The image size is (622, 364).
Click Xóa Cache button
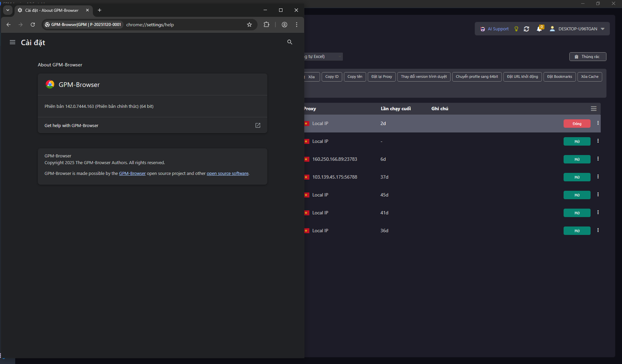590,77
